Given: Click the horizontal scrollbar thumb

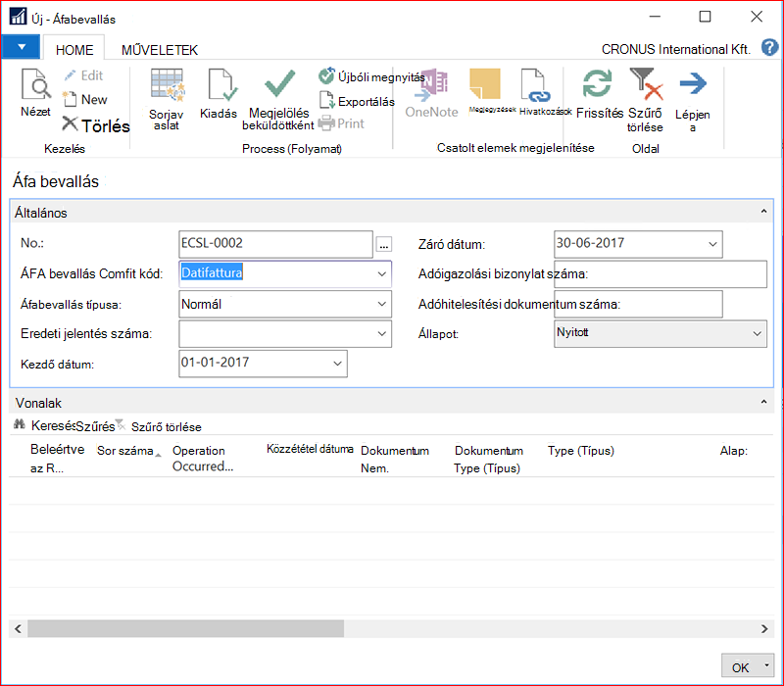Looking at the screenshot, I should click(185, 628).
